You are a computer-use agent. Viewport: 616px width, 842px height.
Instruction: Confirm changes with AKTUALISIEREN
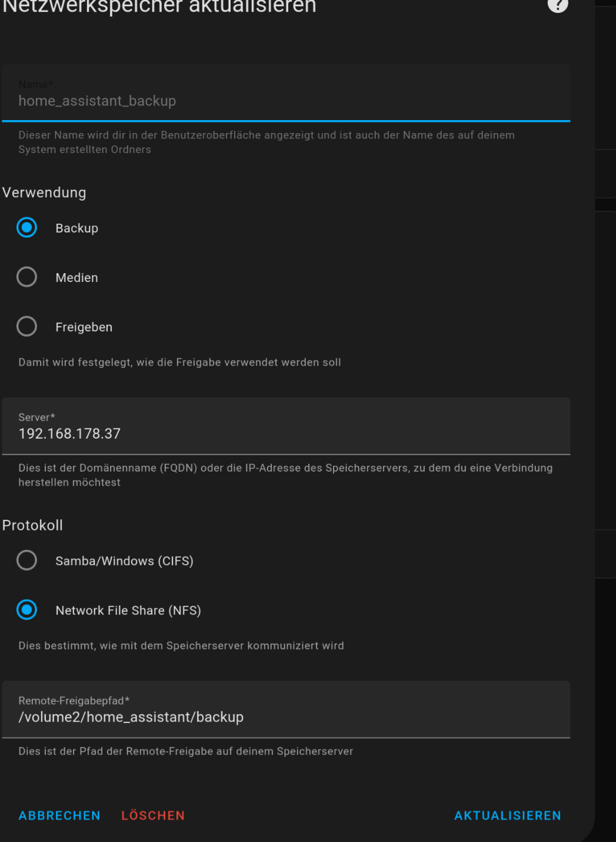tap(507, 816)
